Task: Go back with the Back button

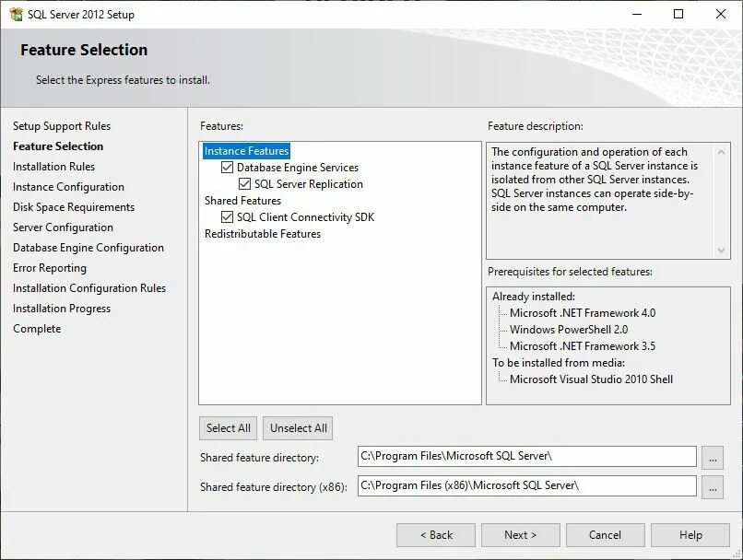Action: (436, 535)
